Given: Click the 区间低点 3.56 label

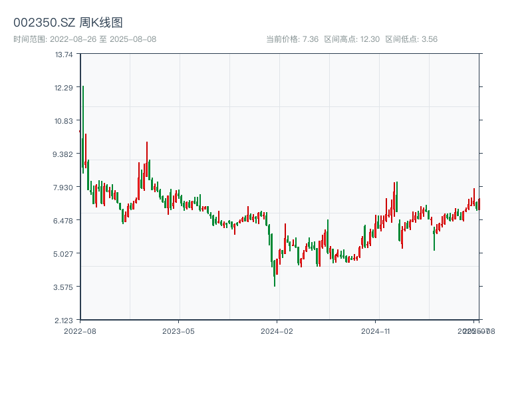Looking at the screenshot, I should click(411, 39).
